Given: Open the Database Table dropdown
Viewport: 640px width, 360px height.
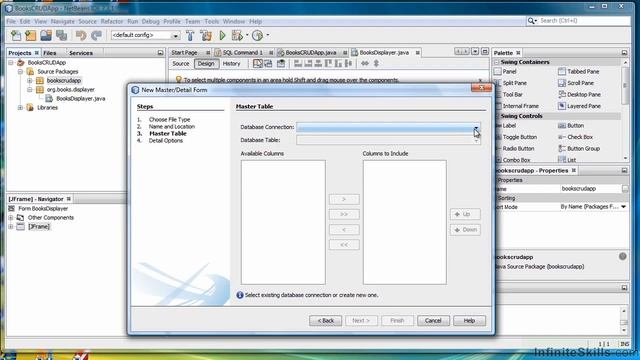Looking at the screenshot, I should (x=476, y=140).
